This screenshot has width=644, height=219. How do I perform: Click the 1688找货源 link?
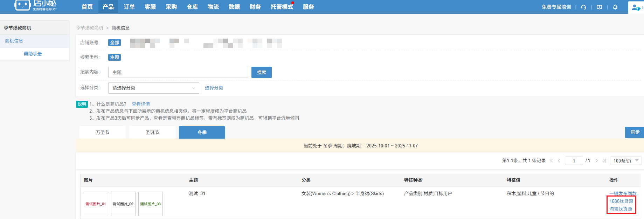[621, 201]
